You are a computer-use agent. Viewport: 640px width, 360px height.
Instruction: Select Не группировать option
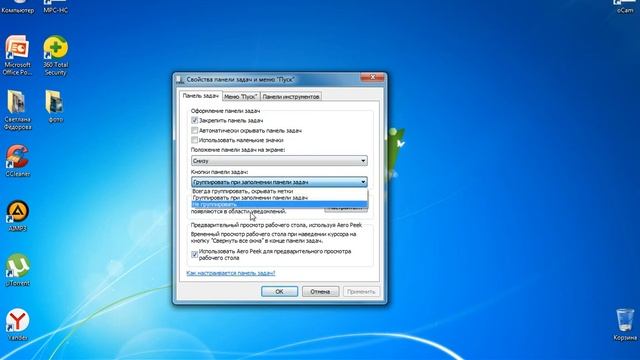[x=279, y=204]
